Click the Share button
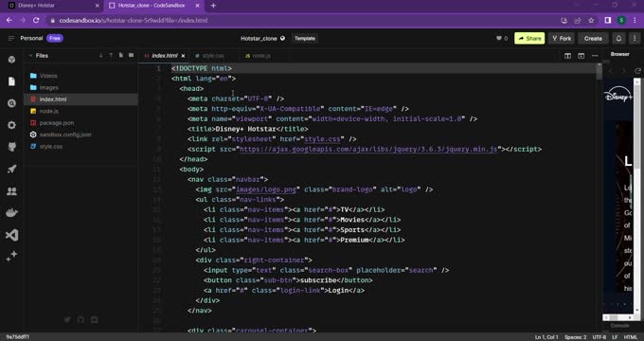Viewport: 644px width, 341px height. [529, 38]
